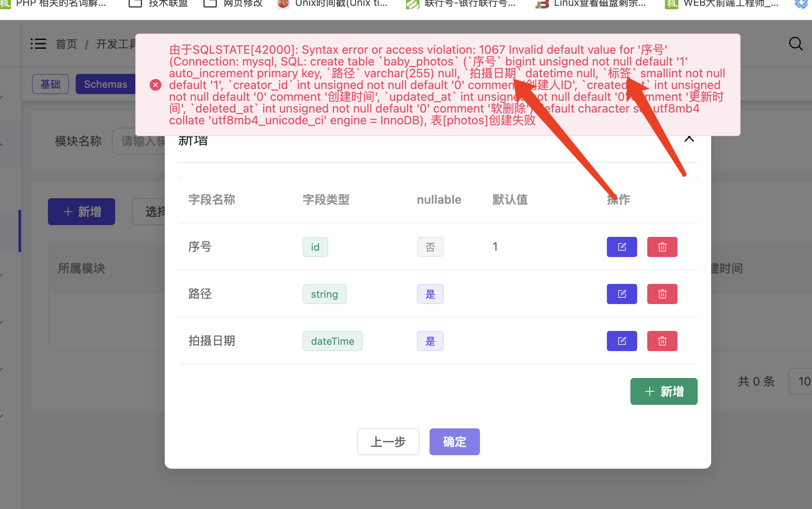Image resolution: width=812 pixels, height=509 pixels.
Task: Go back with the 上一步 button
Action: tap(388, 441)
